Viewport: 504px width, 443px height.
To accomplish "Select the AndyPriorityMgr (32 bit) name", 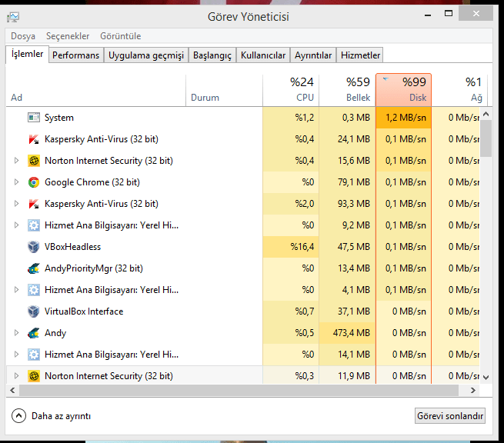I will pyautogui.click(x=94, y=268).
